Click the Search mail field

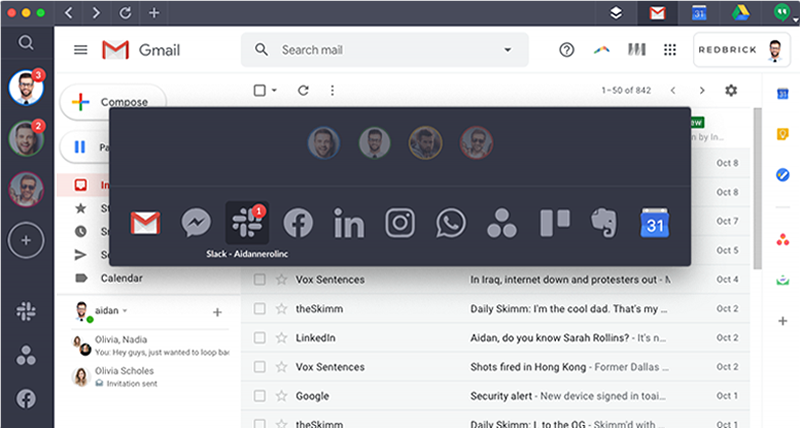pos(384,49)
